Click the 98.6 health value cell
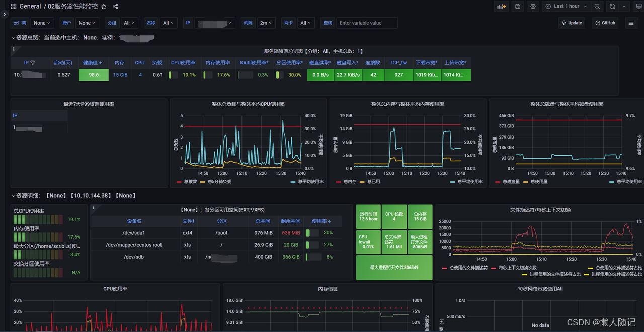The height and width of the screenshot is (332, 644). 94,75
